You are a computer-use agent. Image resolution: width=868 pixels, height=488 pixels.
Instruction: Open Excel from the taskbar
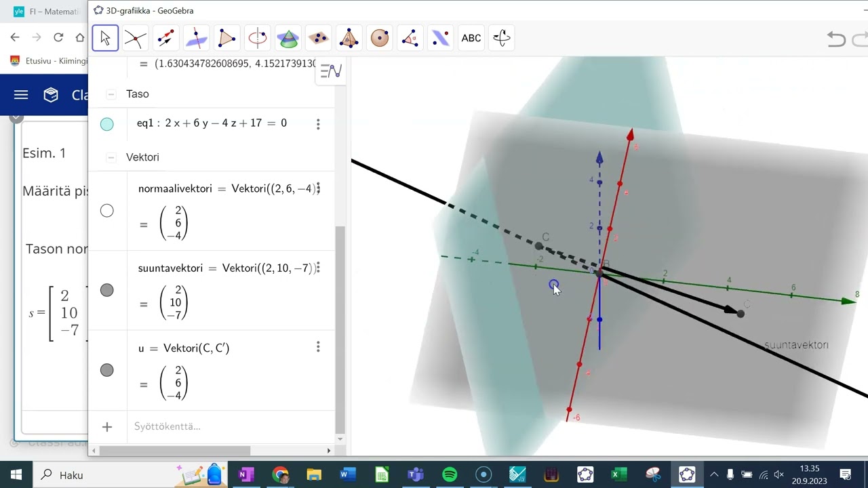[618, 474]
